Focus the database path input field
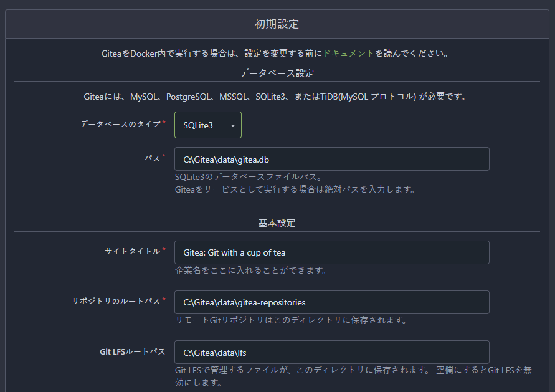The width and height of the screenshot is (555, 392). coord(330,159)
